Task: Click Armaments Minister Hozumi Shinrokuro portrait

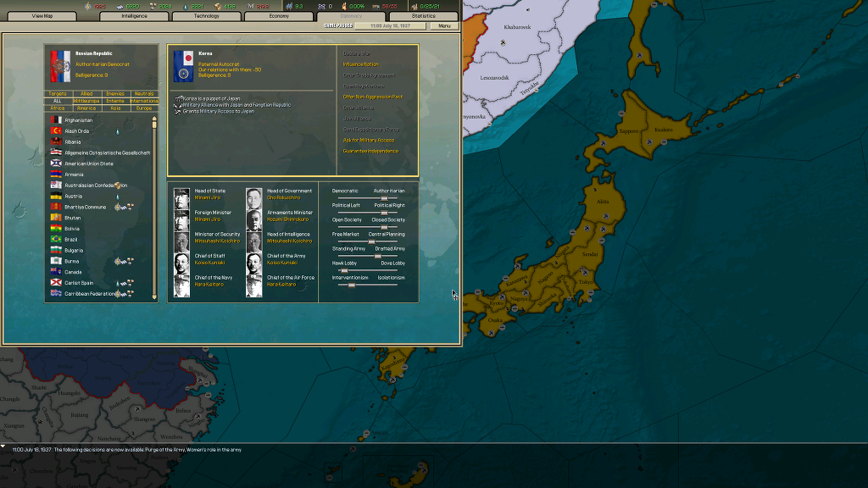Action: tap(254, 220)
